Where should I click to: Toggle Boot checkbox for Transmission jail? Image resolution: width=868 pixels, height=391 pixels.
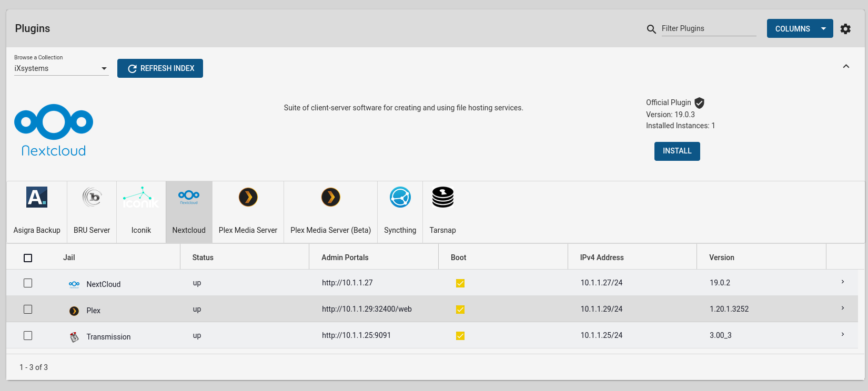click(x=460, y=336)
